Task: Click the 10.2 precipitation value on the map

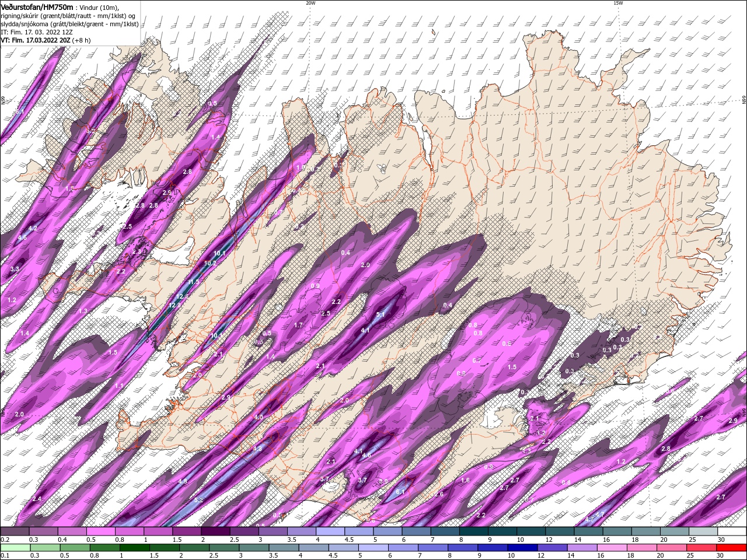Action: [210, 263]
